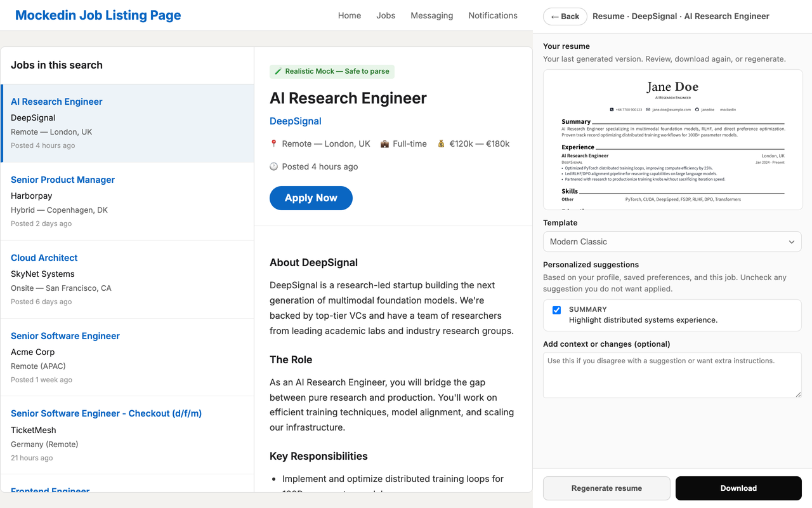Viewport: 812px width, 508px height.
Task: Open Jobs in the navigation bar
Action: tap(386, 15)
